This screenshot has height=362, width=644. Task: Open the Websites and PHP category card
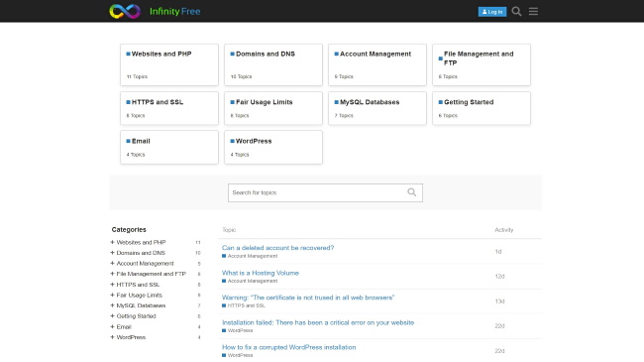(x=169, y=64)
